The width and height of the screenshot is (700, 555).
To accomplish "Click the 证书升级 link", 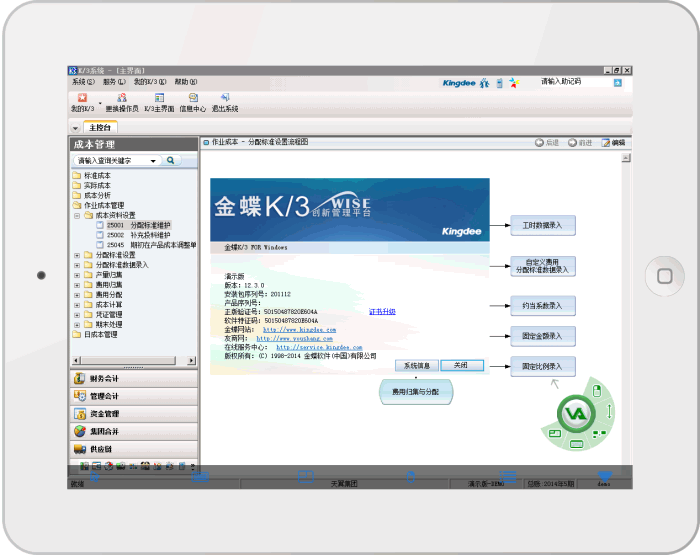I will [381, 312].
